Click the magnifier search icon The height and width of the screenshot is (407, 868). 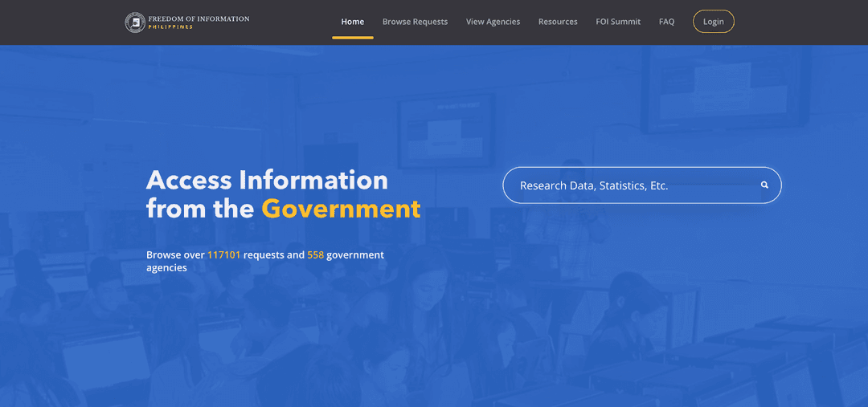(x=764, y=185)
